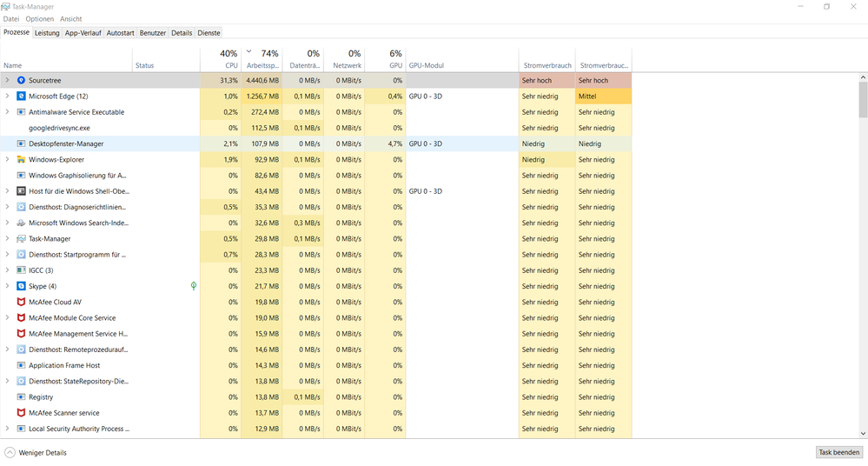Click the scrollbar down arrow
Image resolution: width=868 pixels, height=466 pixels.
coord(863,434)
